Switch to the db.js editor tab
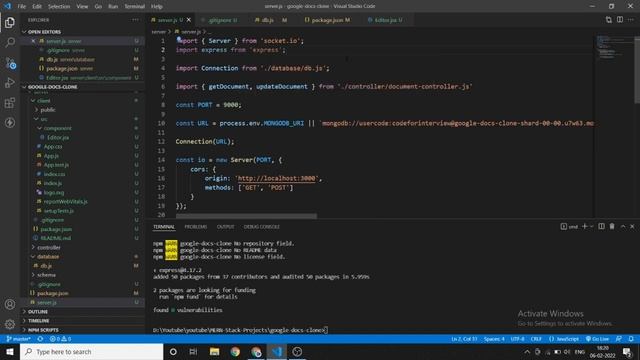 click(x=271, y=20)
